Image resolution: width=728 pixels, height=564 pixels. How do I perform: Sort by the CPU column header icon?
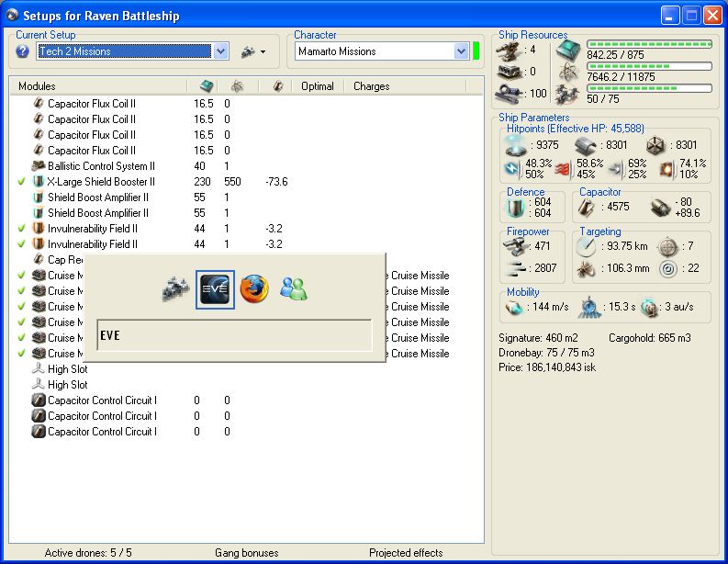(x=207, y=86)
